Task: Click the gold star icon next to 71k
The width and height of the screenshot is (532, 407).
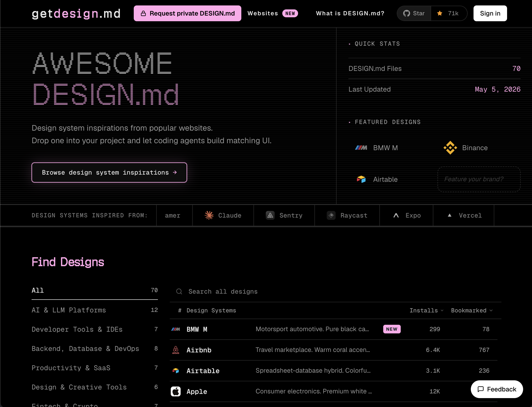Action: point(440,13)
